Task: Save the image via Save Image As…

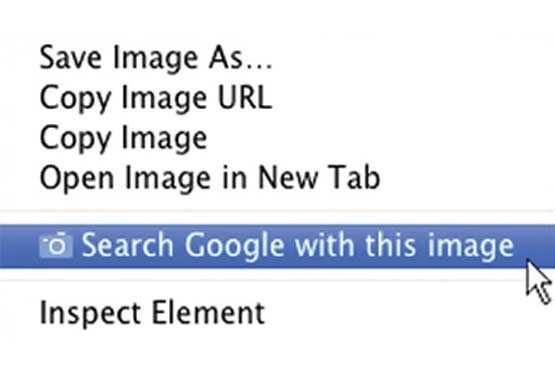Action: tap(278, 58)
